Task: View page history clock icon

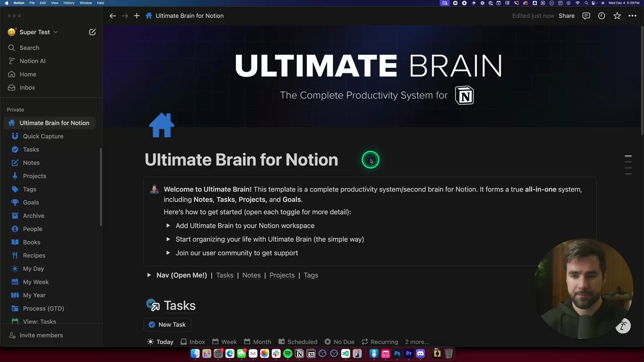Action: [x=601, y=16]
